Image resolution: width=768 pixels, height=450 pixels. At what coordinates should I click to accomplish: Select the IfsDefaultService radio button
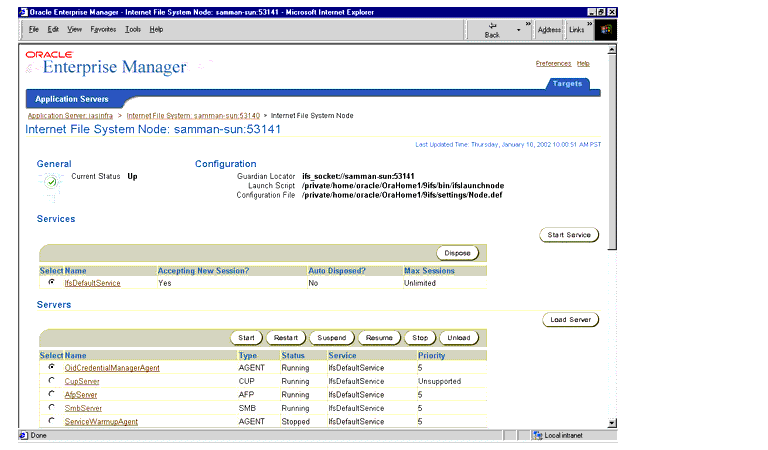[51, 283]
